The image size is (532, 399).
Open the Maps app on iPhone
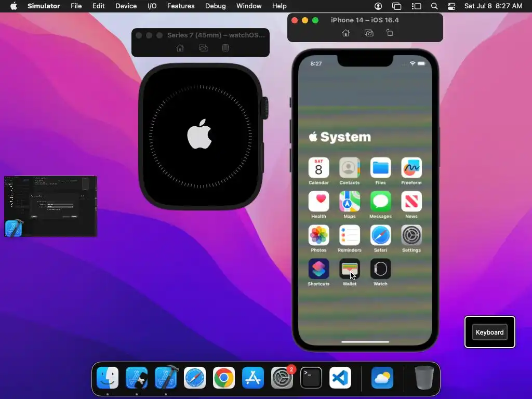(x=350, y=201)
